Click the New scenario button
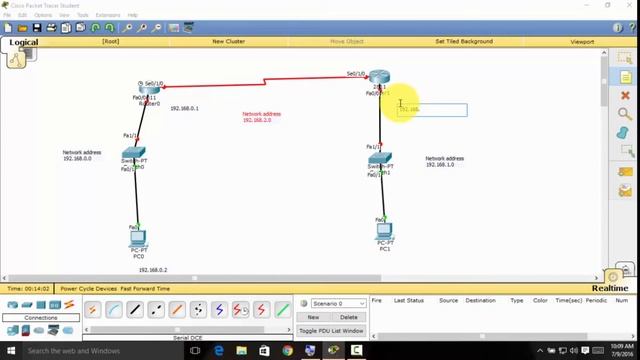Screen dimensions: 640x360 (x=313, y=317)
